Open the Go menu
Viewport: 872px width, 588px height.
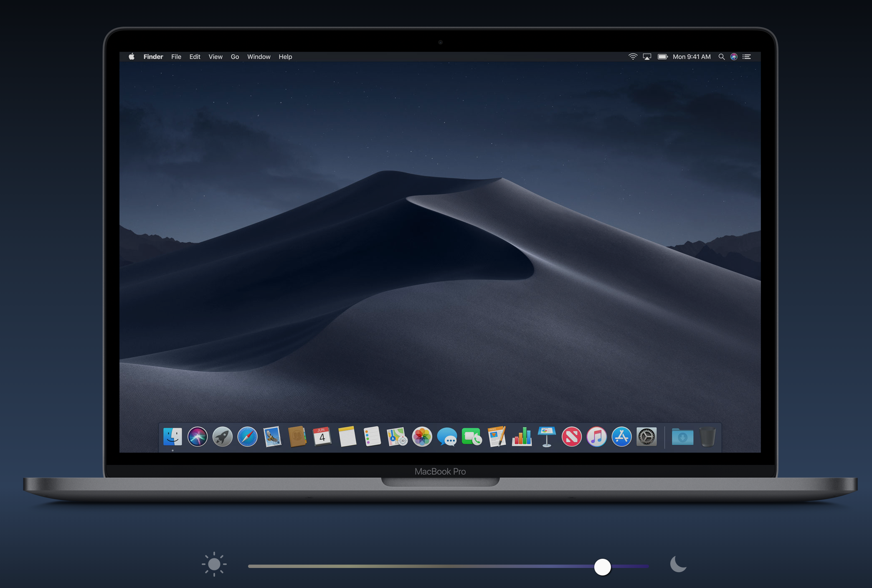tap(235, 57)
